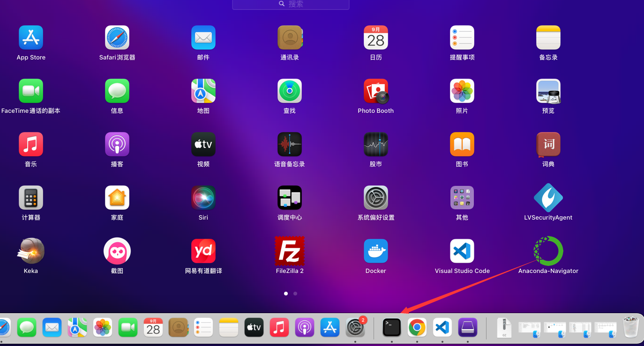Open 词典 app
The image size is (644, 346).
[548, 144]
